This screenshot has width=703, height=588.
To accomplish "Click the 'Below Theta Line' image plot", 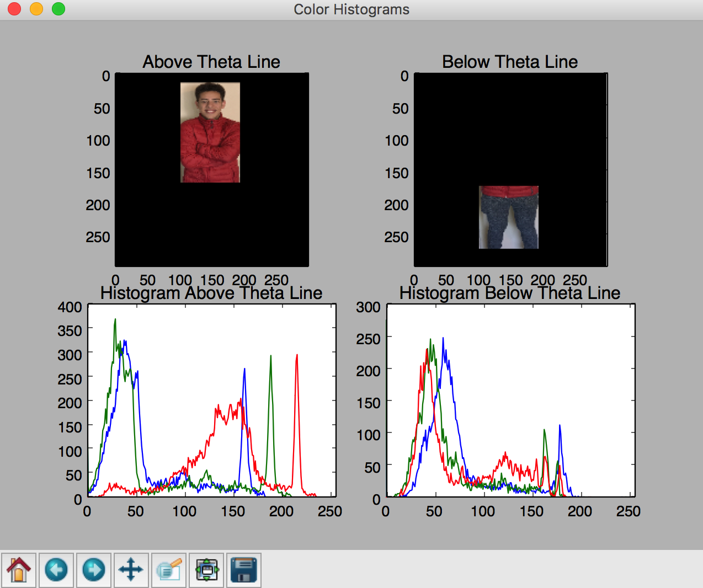I will point(510,169).
